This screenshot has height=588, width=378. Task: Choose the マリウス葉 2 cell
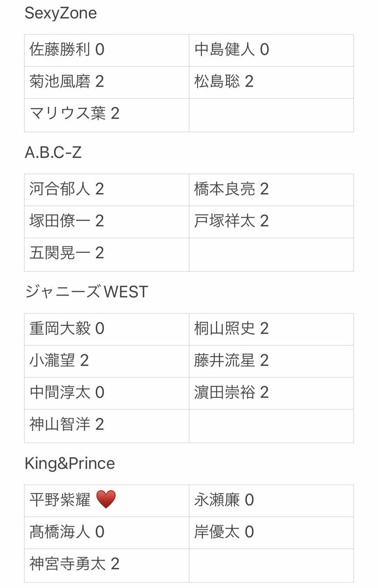click(x=107, y=115)
